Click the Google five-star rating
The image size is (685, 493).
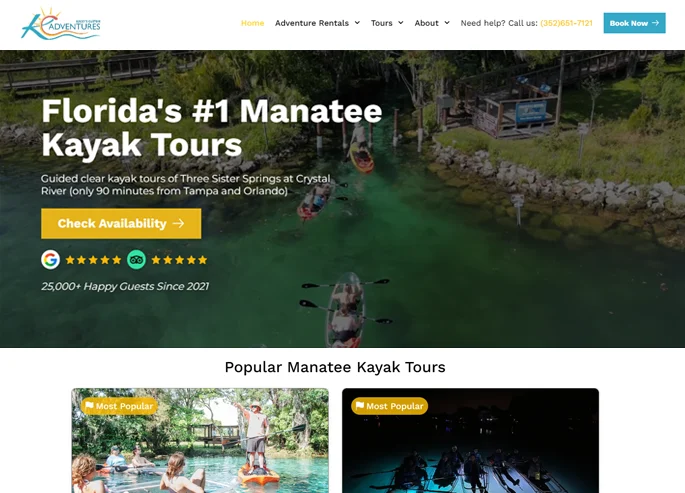pos(93,260)
